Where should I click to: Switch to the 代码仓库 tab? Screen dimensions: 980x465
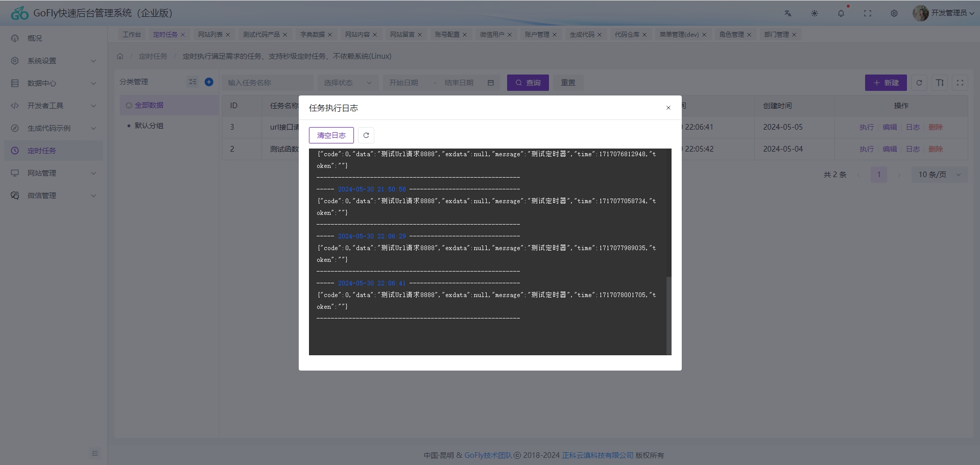tap(627, 35)
